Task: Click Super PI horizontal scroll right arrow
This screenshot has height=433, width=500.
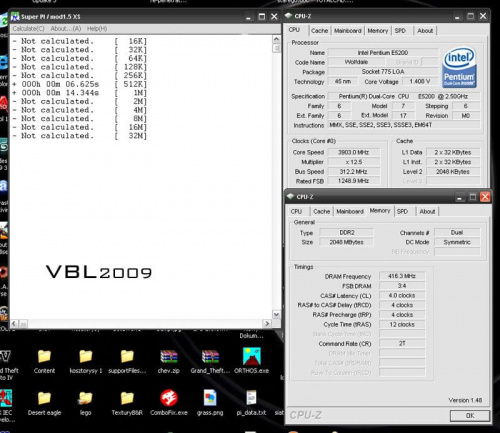Action: tap(267, 323)
